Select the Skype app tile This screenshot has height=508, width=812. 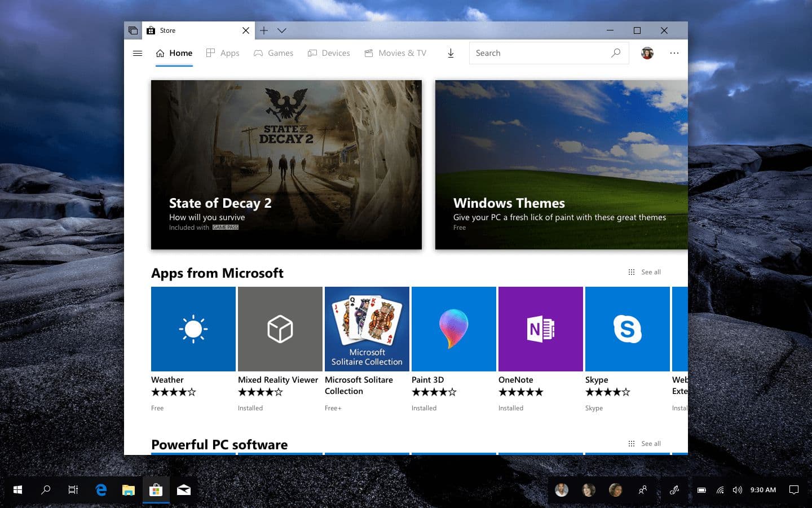coord(627,329)
